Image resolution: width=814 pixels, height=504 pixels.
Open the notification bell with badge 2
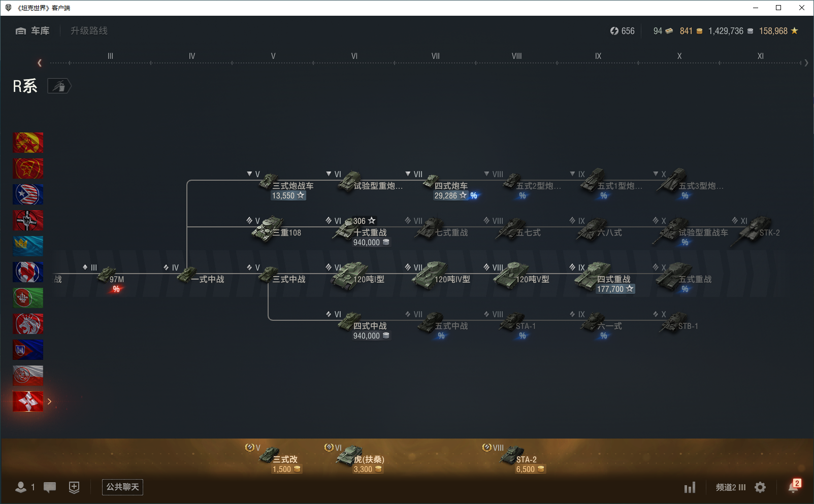pyautogui.click(x=793, y=487)
